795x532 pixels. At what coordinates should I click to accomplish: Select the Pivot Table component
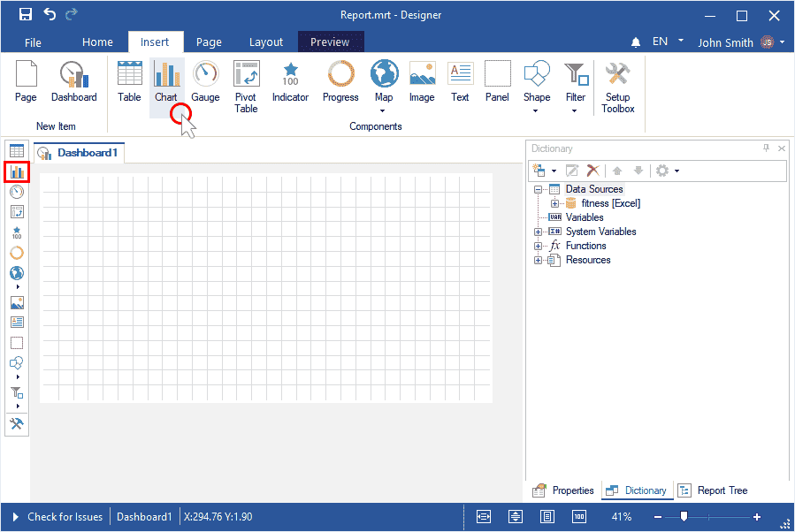(x=246, y=87)
